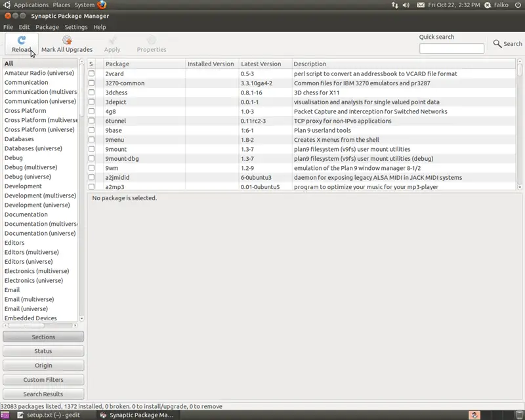The image size is (525, 420).
Task: Click the Origin filter button
Action: click(43, 366)
